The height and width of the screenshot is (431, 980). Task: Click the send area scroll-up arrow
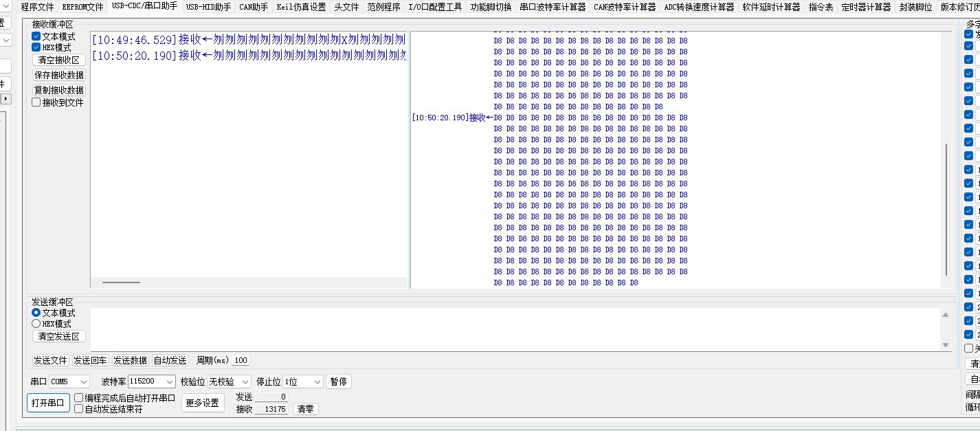946,315
